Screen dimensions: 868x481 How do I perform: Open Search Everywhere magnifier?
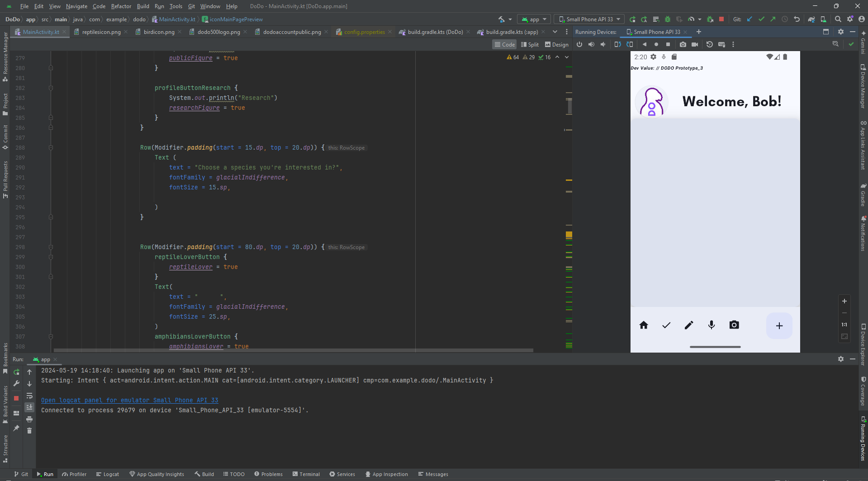point(838,19)
